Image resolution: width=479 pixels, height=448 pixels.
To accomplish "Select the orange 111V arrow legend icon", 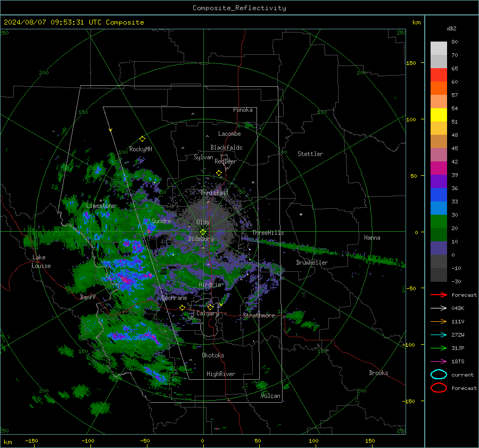I will pyautogui.click(x=439, y=321).
